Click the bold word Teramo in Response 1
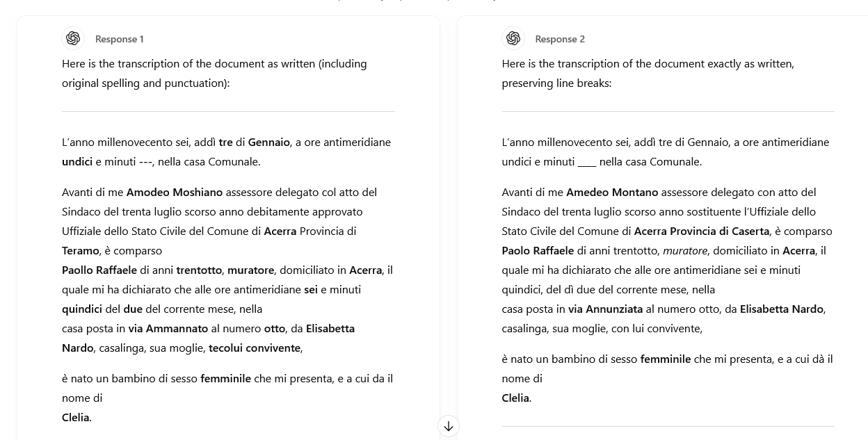This screenshot has height=440, width=868. [80, 250]
